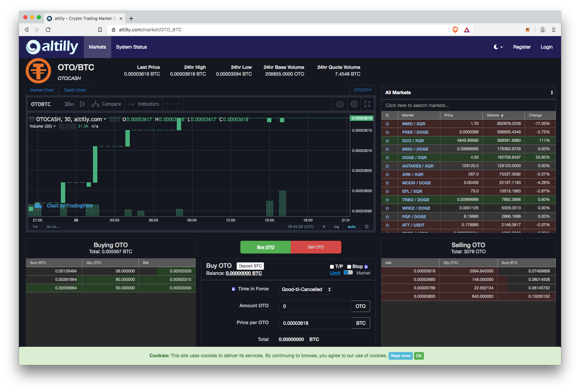
Task: Click the Brave Rewards triangle icon
Action: click(x=467, y=30)
